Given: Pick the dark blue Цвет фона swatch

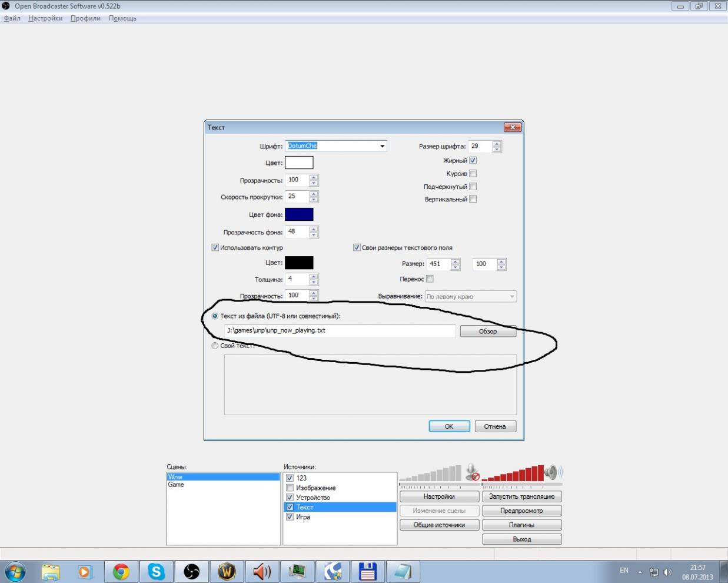Looking at the screenshot, I should click(299, 214).
